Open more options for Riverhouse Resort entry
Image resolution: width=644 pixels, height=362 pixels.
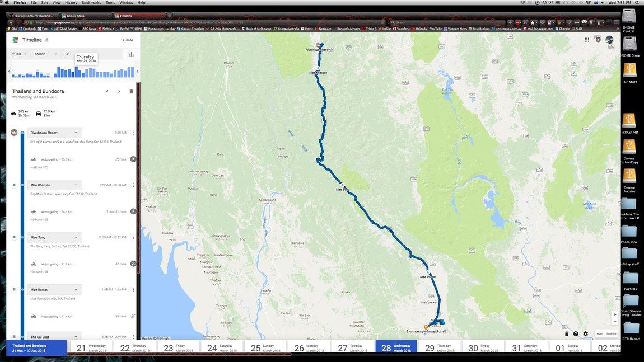point(133,133)
